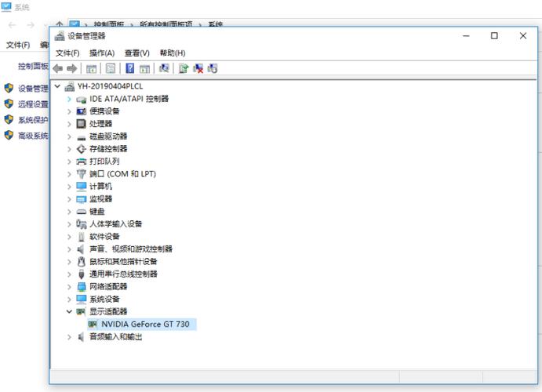The height and width of the screenshot is (392, 542).
Task: Click the 磁盘驱动器 disk drive icon
Action: (x=82, y=137)
